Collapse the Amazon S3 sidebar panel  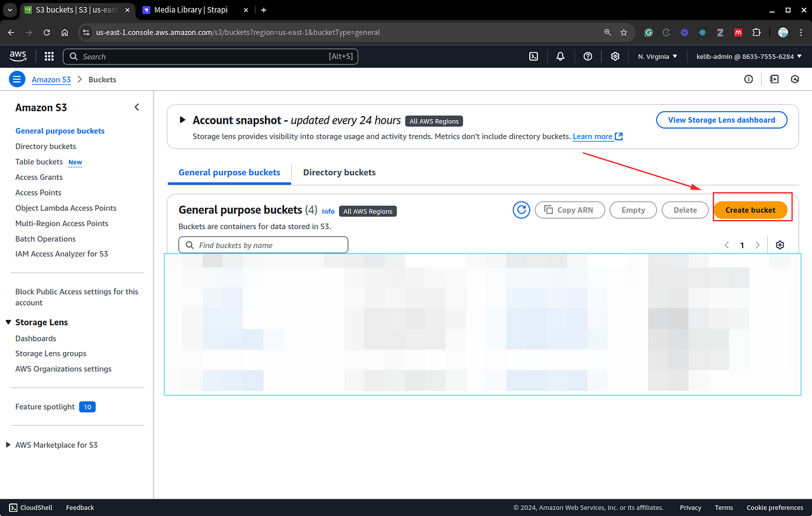pos(136,107)
